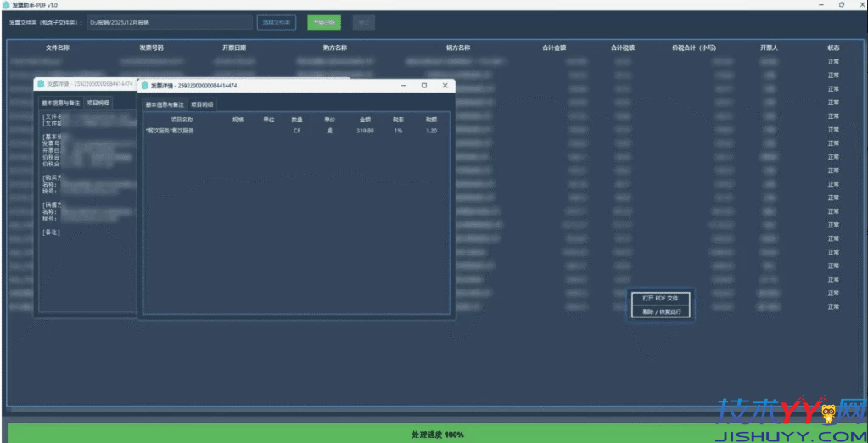Open 基本信息与备注 tab in front dialog
The image size is (868, 443).
[165, 104]
